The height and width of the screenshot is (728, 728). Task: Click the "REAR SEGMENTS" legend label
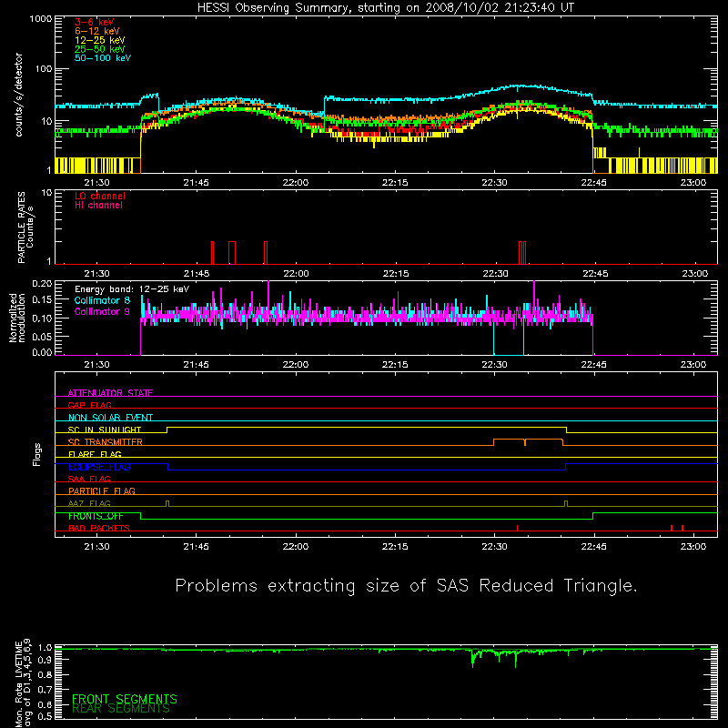[121, 709]
